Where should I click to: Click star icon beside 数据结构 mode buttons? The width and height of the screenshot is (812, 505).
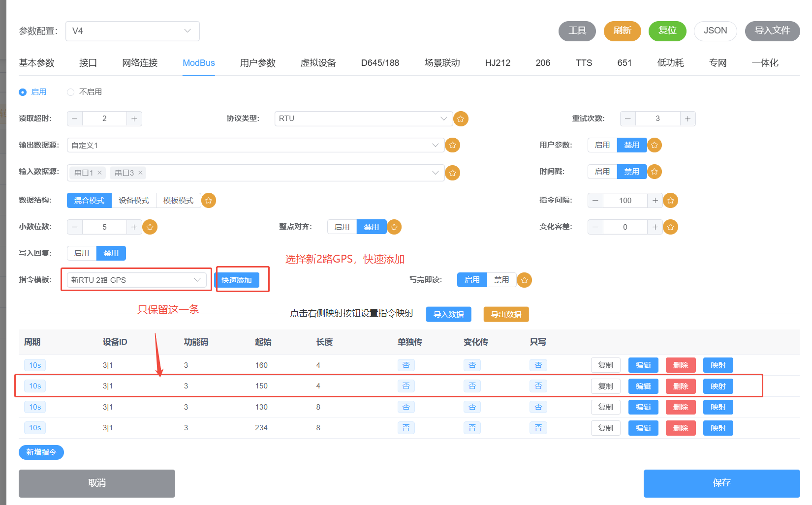[x=209, y=201]
